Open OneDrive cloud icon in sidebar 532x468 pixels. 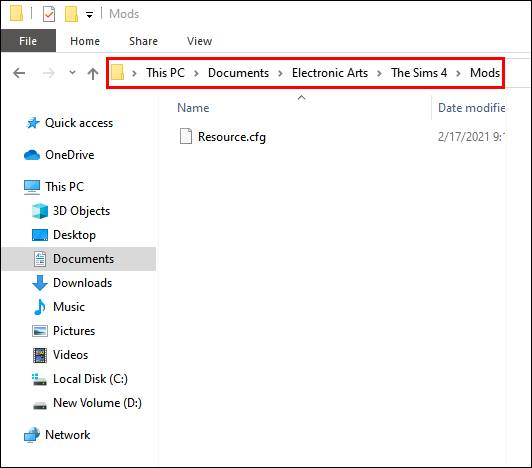click(32, 155)
